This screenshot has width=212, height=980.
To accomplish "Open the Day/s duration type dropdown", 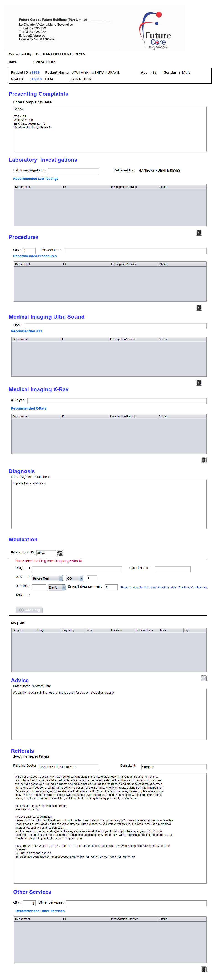I will (57, 587).
